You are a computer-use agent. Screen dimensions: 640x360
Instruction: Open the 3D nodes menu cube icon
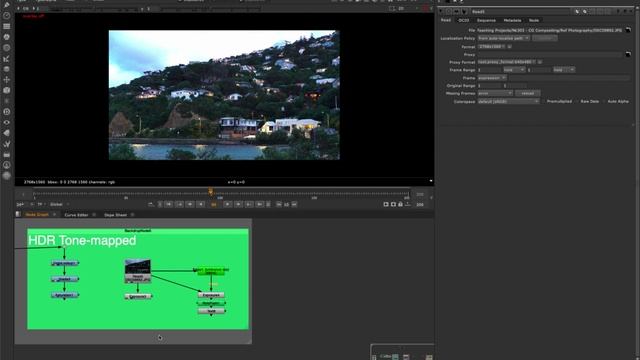click(x=7, y=90)
